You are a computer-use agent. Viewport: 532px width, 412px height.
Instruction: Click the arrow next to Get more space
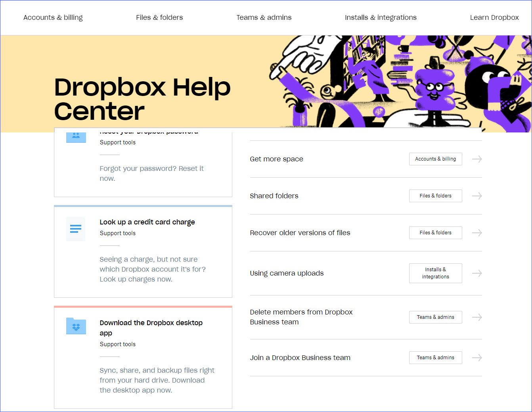477,159
